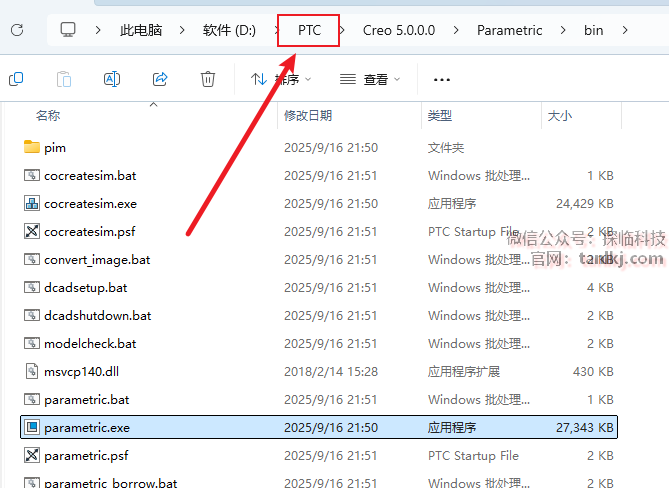Sort by 类型 column header
The height and width of the screenshot is (488, 669).
click(439, 115)
